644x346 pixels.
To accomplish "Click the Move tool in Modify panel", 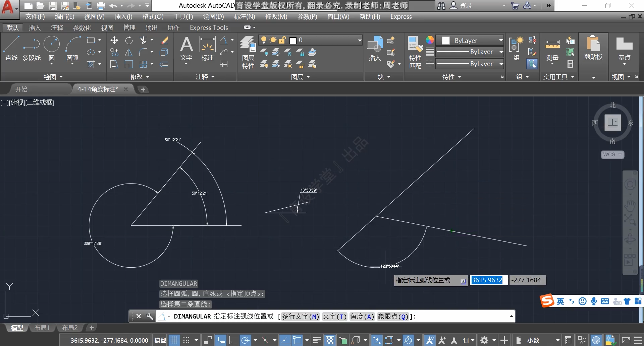I will click(114, 41).
